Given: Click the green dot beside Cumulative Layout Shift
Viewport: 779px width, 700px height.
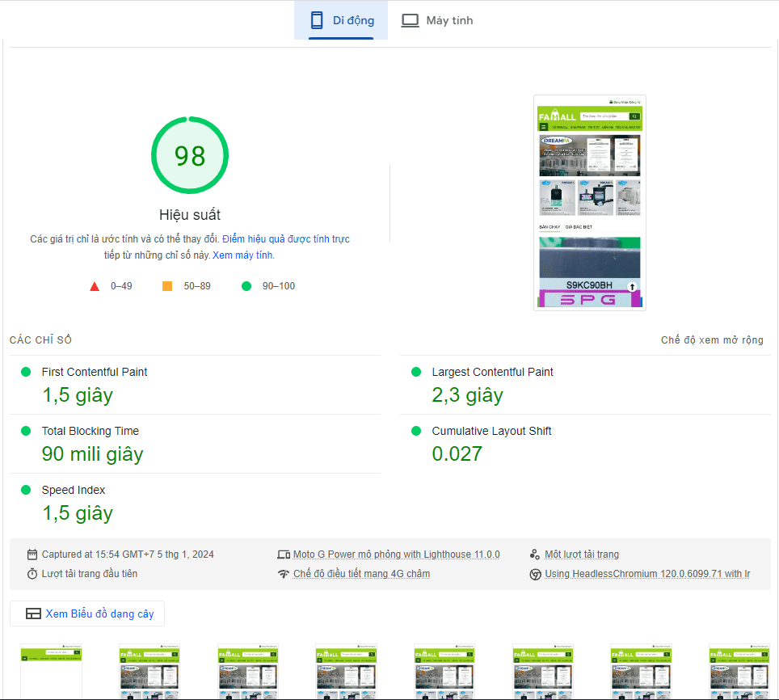Looking at the screenshot, I should pyautogui.click(x=416, y=431).
